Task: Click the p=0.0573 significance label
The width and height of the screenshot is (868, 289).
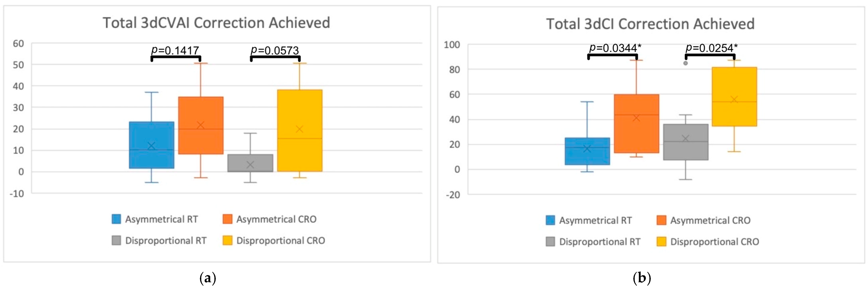Action: [275, 50]
